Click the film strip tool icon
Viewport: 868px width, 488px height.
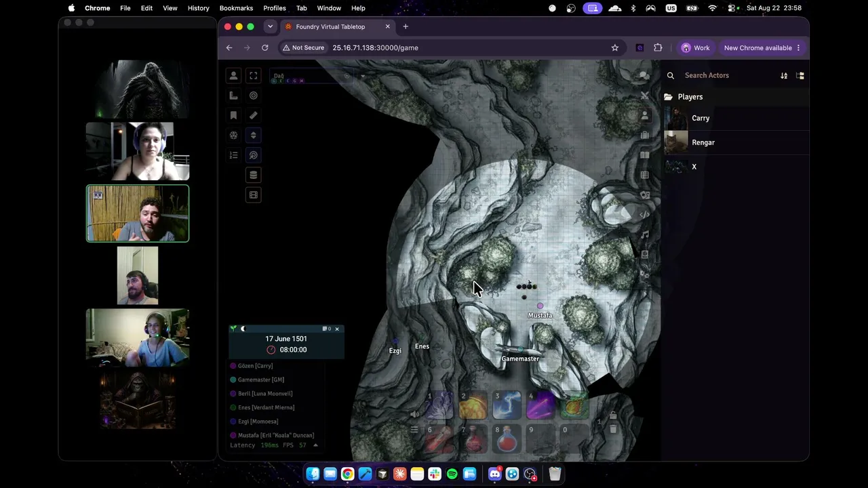click(x=254, y=195)
